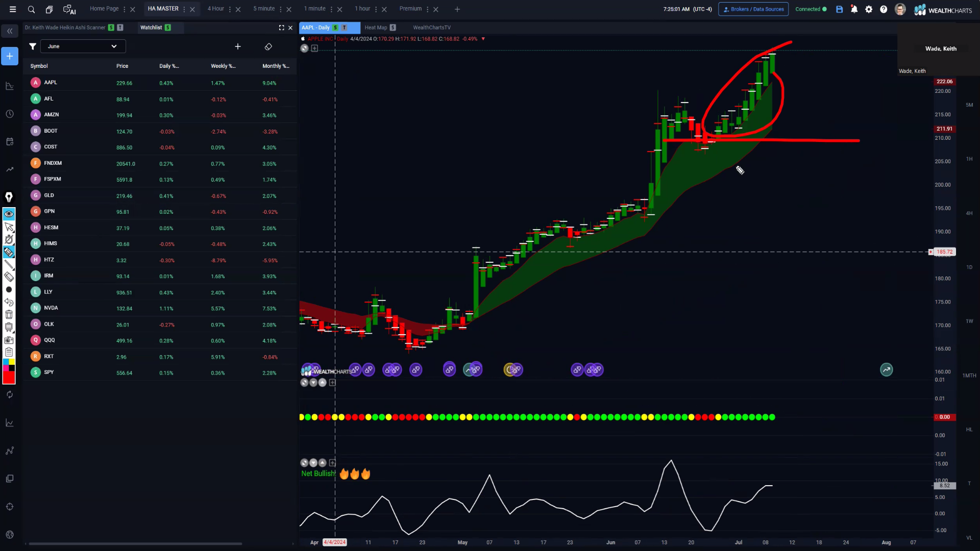Select the AAPL watchlist row

[160, 83]
